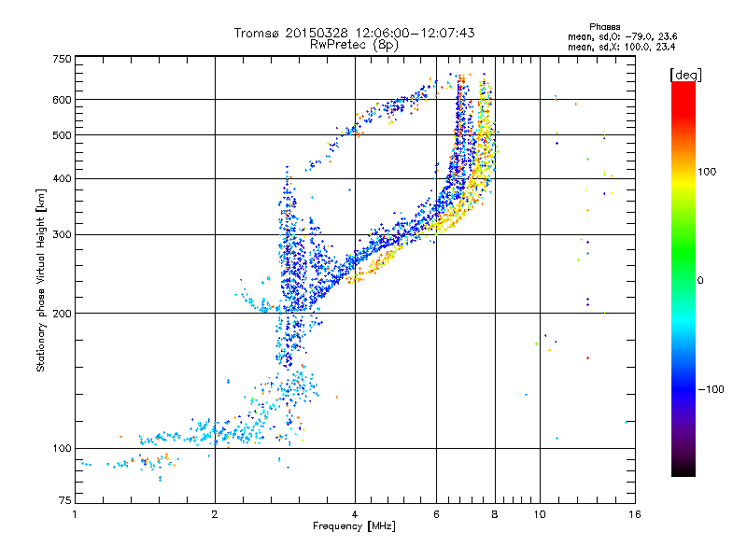Screen dimensions: 747x560
Task: Click the x-axis tick label '16'
Action: point(635,514)
